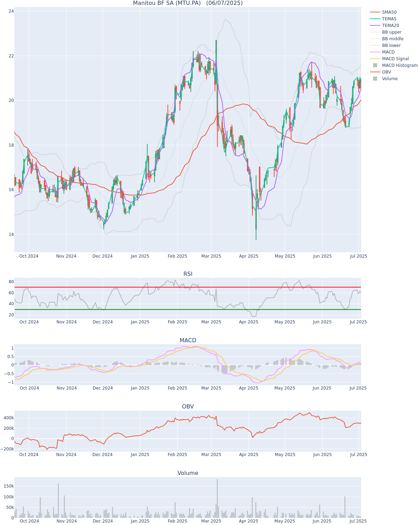This screenshot has width=420, height=525.
Task: Click the 50k label on the Volume axis
Action: [9, 507]
